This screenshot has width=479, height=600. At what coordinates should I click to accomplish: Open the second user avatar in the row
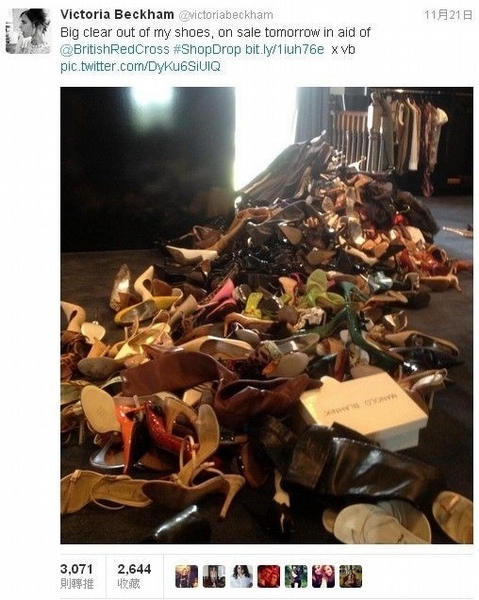[214, 576]
